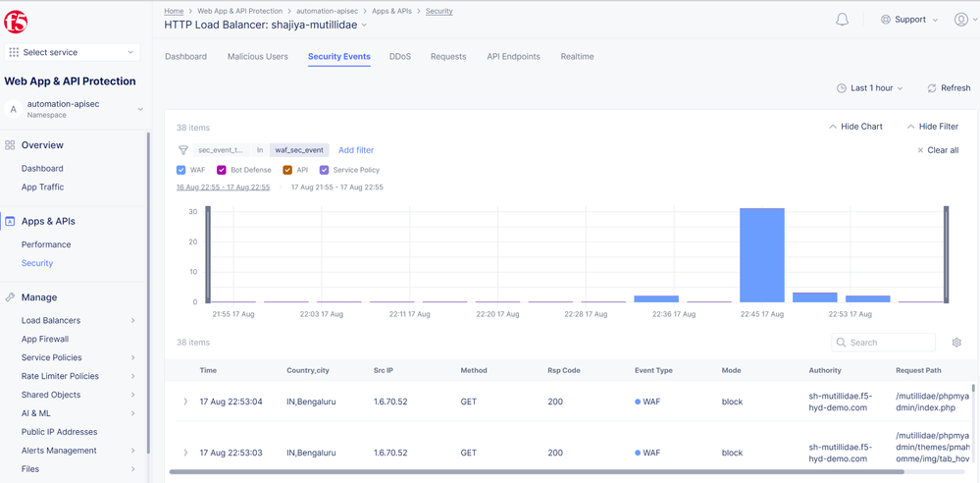Open table settings gear icon
Image resolution: width=980 pixels, height=483 pixels.
(956, 343)
